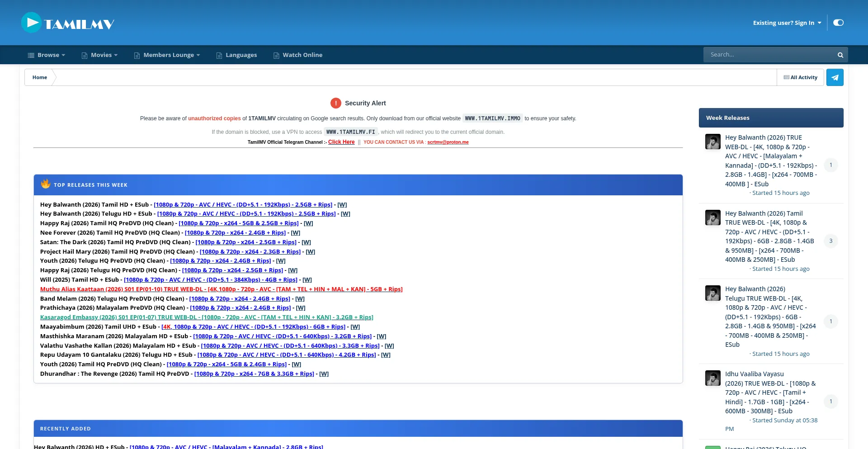
Task: Open Youth Tamil PreDVD 5GB & 2.4GB link
Action: coord(226,364)
